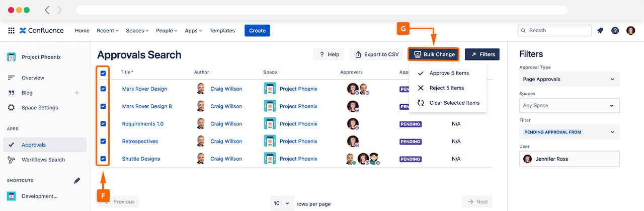Click the edit shortcuts pencil icon
This screenshot has height=211, width=644.
coord(77,180)
